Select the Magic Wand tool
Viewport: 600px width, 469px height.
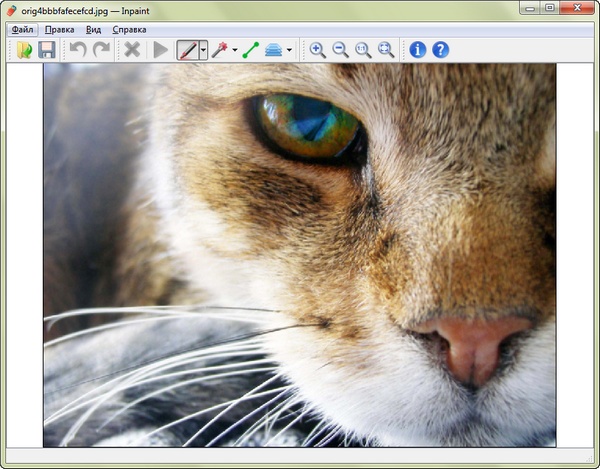pyautogui.click(x=219, y=49)
